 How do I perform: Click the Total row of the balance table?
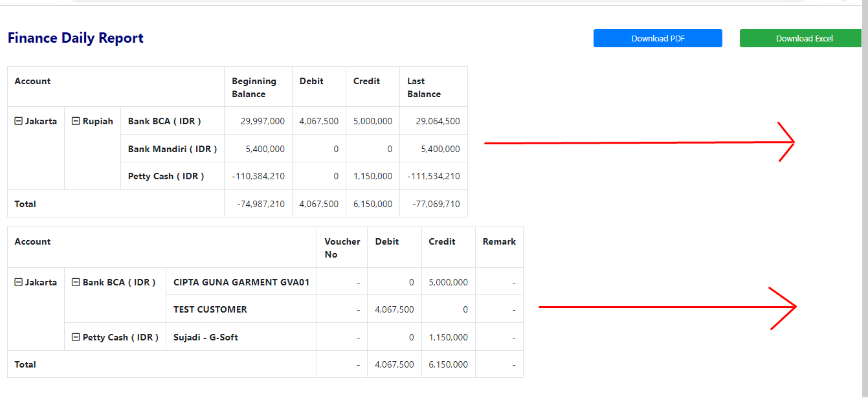[x=25, y=203]
